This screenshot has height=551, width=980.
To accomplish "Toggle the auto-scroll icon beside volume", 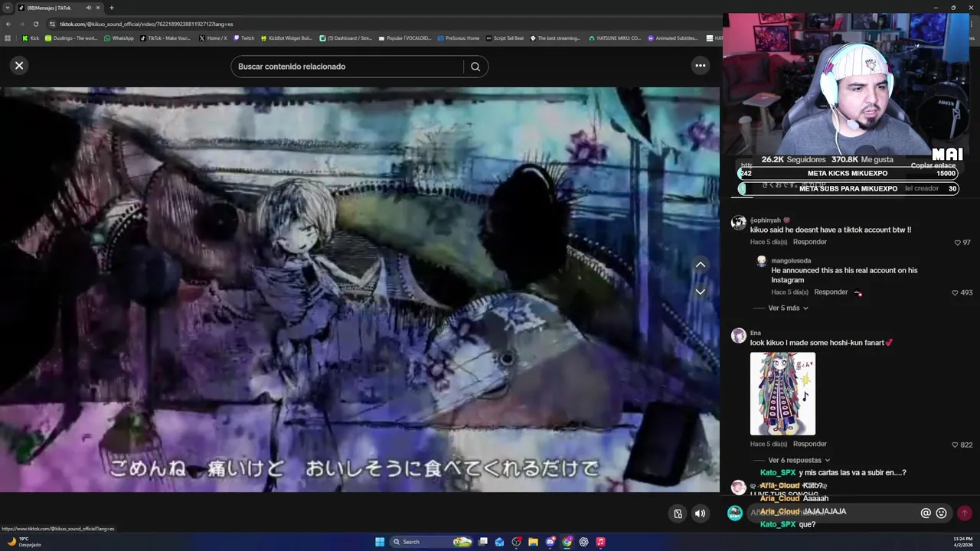I will click(x=678, y=514).
